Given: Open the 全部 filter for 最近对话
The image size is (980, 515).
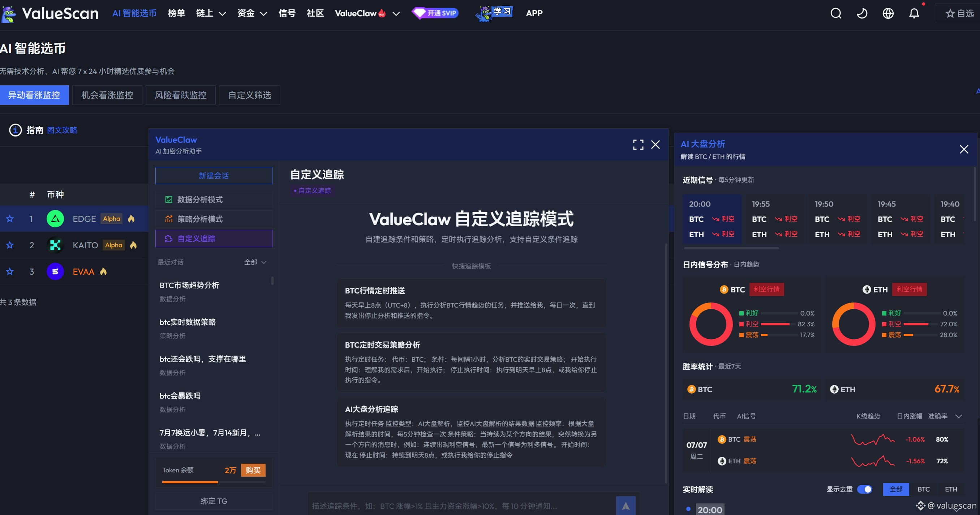Looking at the screenshot, I should coord(255,262).
